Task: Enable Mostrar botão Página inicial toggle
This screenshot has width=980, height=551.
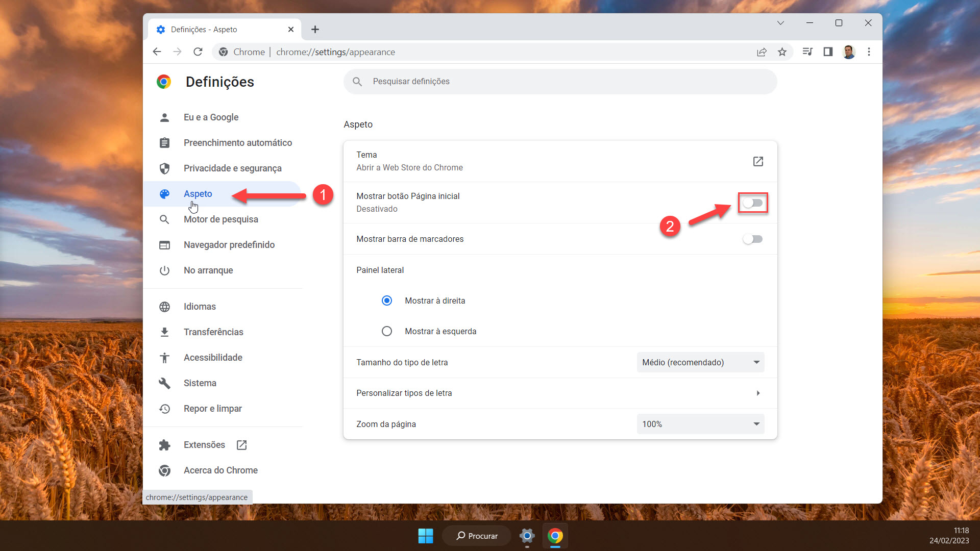Action: pyautogui.click(x=752, y=203)
